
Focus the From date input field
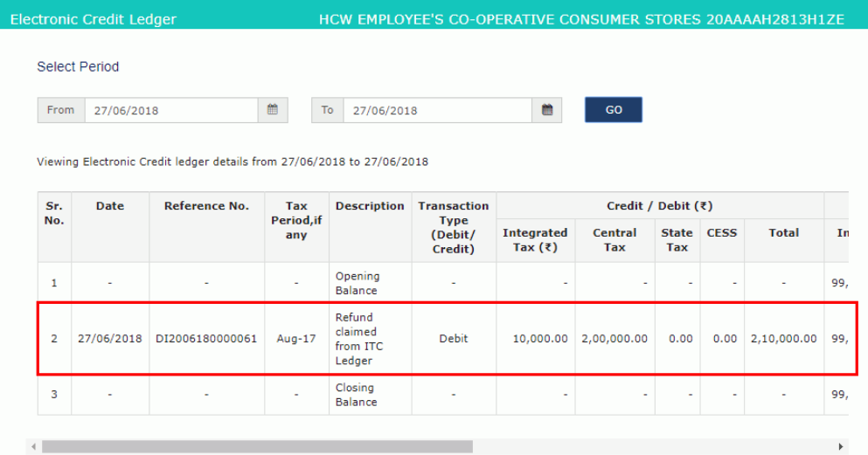(x=171, y=110)
